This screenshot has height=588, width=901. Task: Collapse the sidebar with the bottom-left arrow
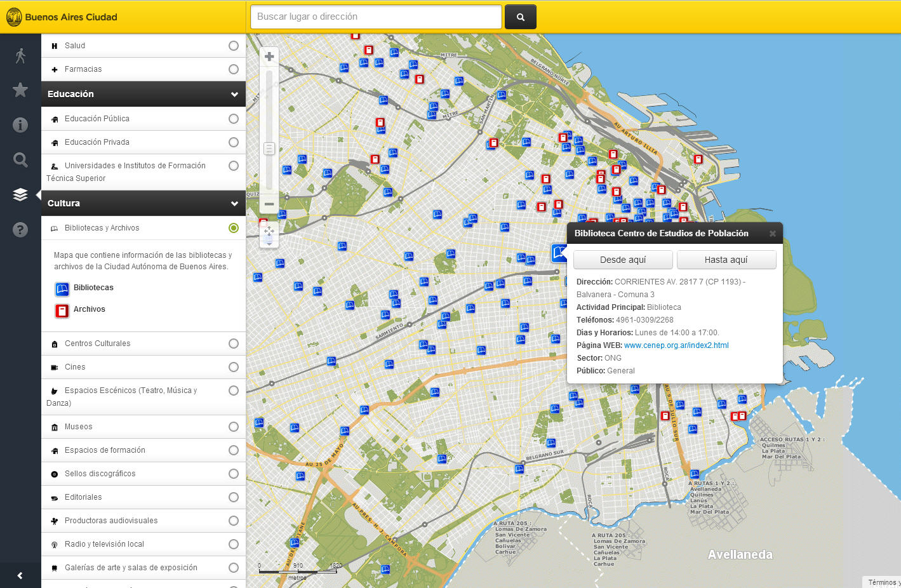pyautogui.click(x=20, y=575)
